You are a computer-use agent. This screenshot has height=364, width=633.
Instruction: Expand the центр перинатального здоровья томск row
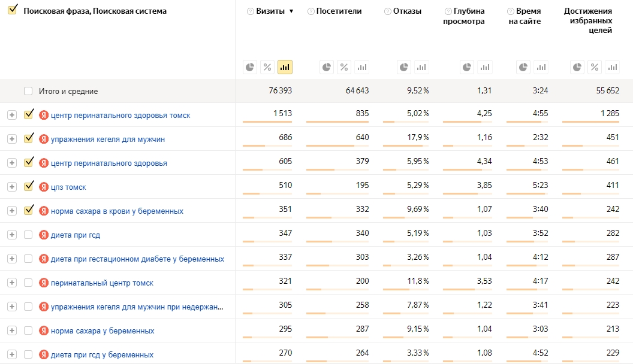[12, 115]
